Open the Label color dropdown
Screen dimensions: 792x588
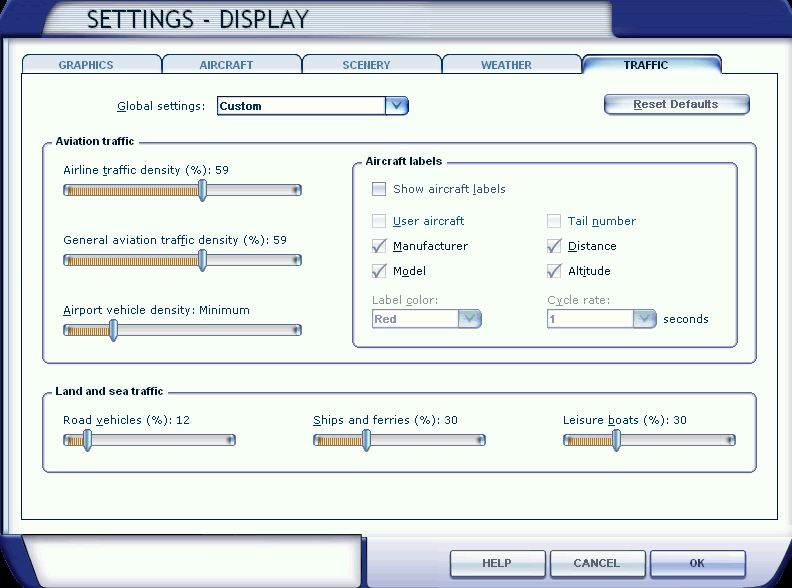pos(470,319)
